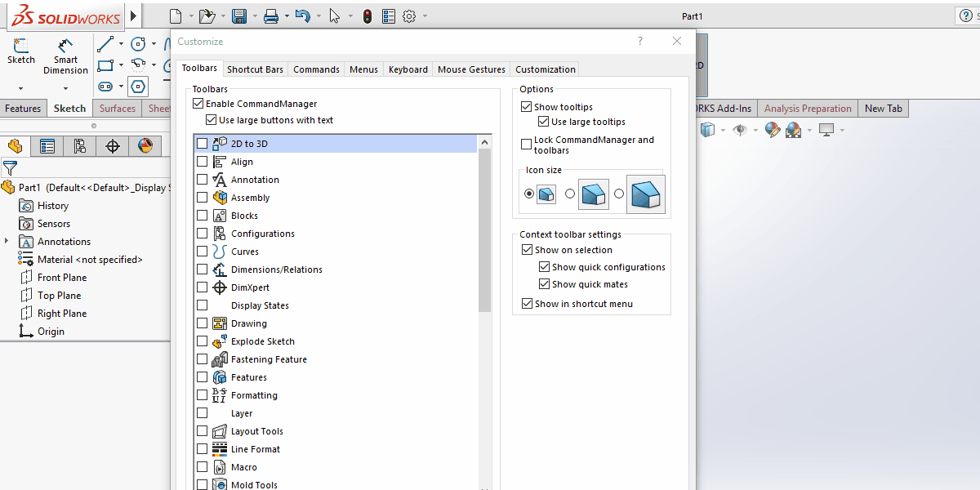Click the filter funnel icon

point(10,168)
